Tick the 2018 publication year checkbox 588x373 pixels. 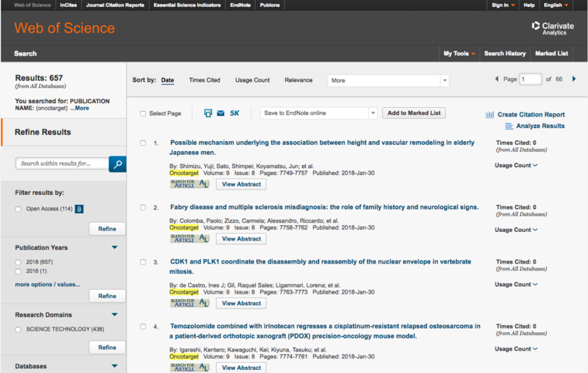pyautogui.click(x=18, y=263)
